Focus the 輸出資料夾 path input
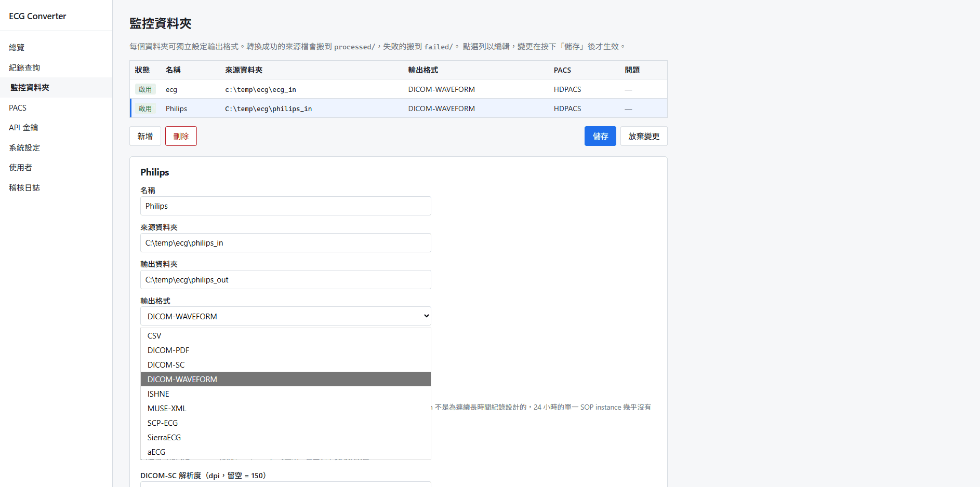Screen dimensions: 980x487 (286, 280)
